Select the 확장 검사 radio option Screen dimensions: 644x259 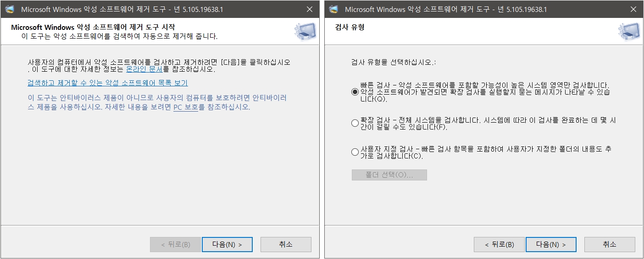355,123
